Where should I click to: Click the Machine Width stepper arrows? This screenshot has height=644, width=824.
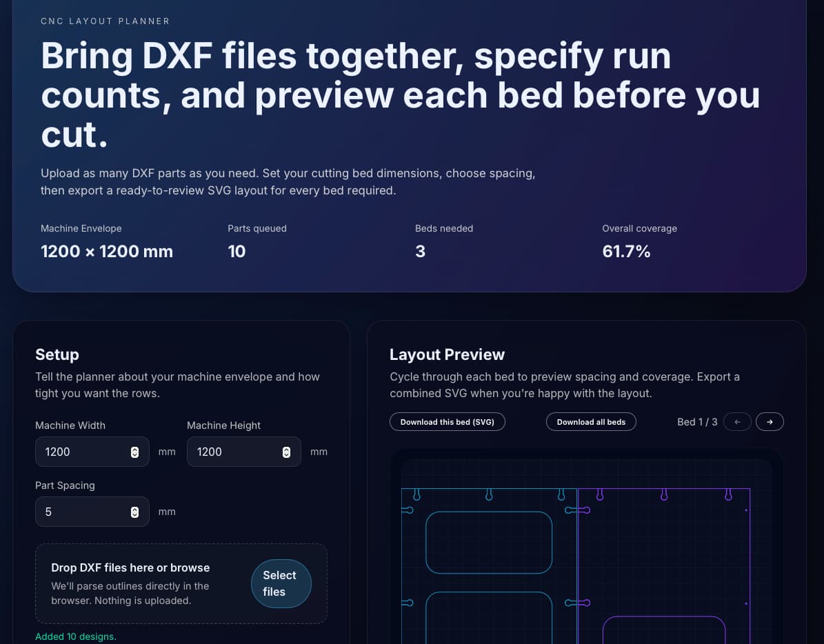(x=134, y=452)
